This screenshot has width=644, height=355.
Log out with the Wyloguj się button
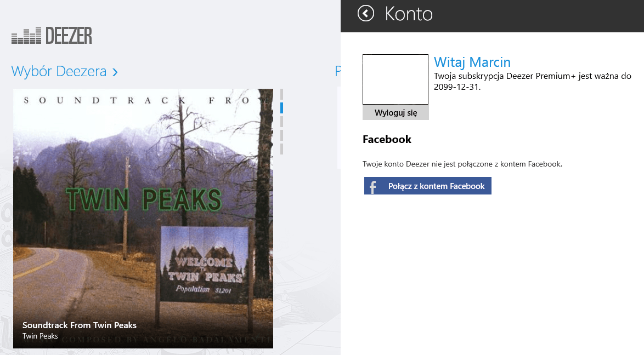pyautogui.click(x=396, y=112)
